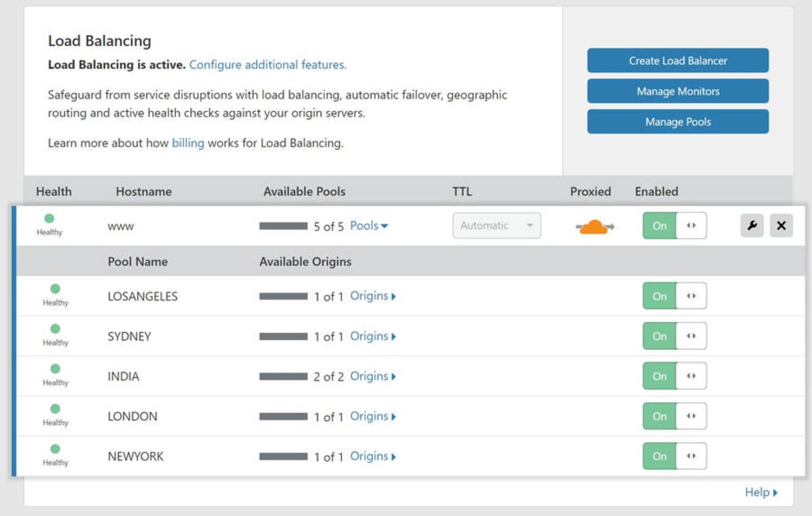
Task: Click the LONDON healthy status dot
Action: click(56, 409)
